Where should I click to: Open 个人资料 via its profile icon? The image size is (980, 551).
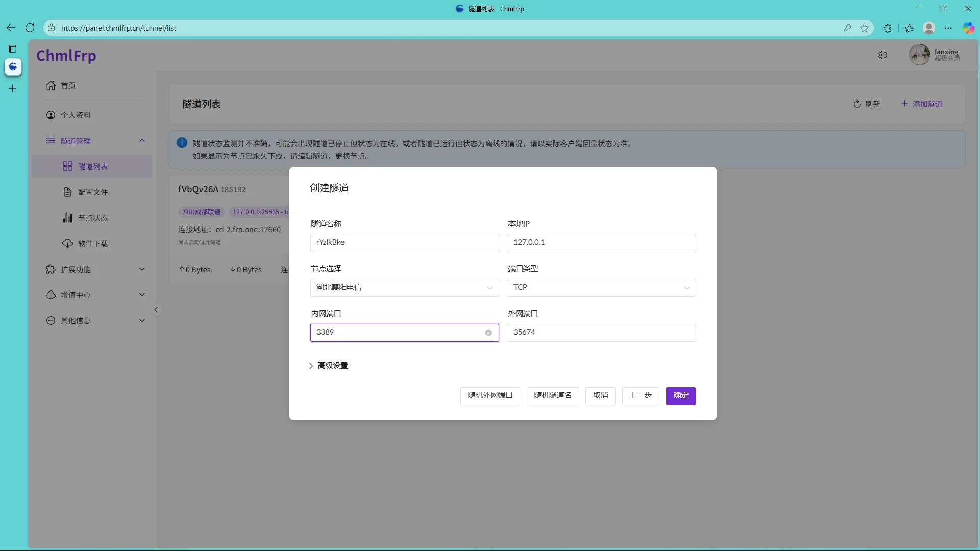[x=51, y=115]
